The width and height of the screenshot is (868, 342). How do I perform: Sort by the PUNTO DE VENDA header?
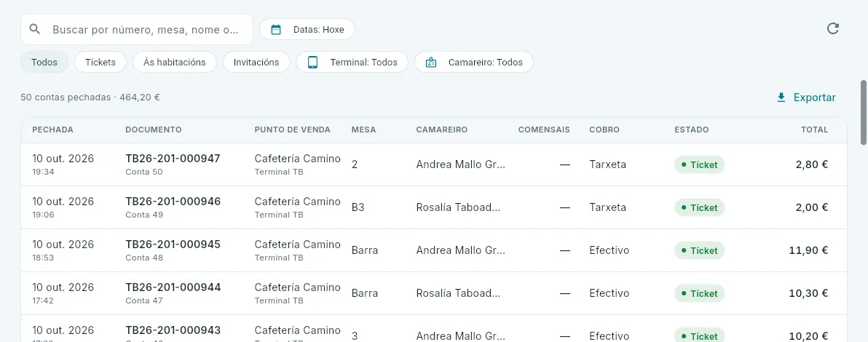coord(292,130)
